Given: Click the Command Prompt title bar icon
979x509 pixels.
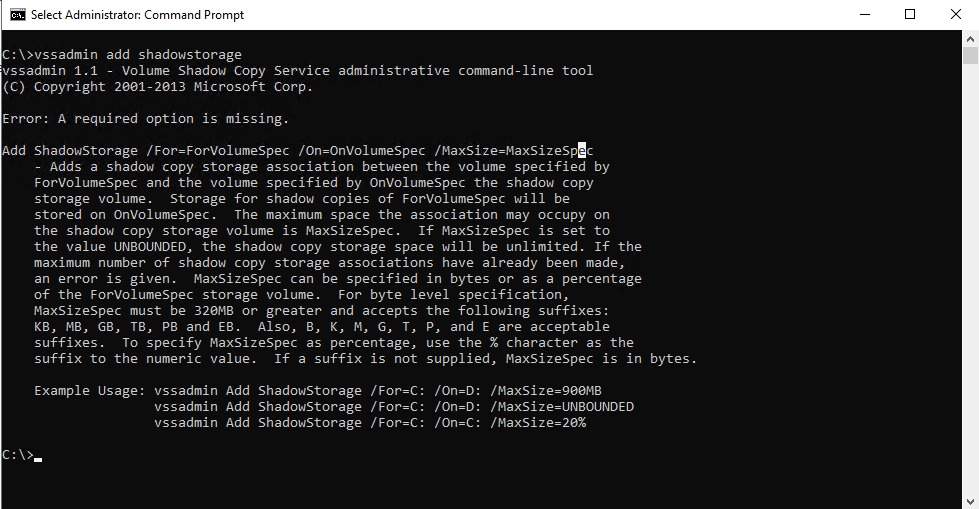Looking at the screenshot, I should pos(18,15).
